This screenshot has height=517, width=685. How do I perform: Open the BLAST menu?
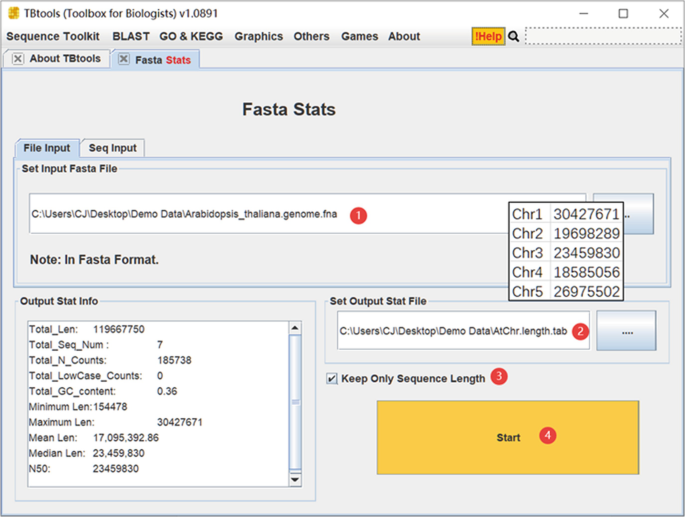tap(131, 36)
